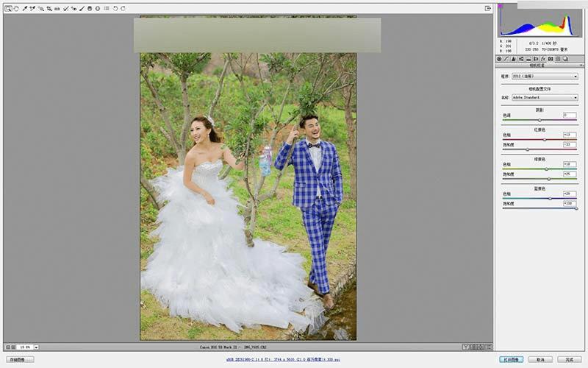
Task: Click the red primary saturation slider handle
Action: click(528, 149)
